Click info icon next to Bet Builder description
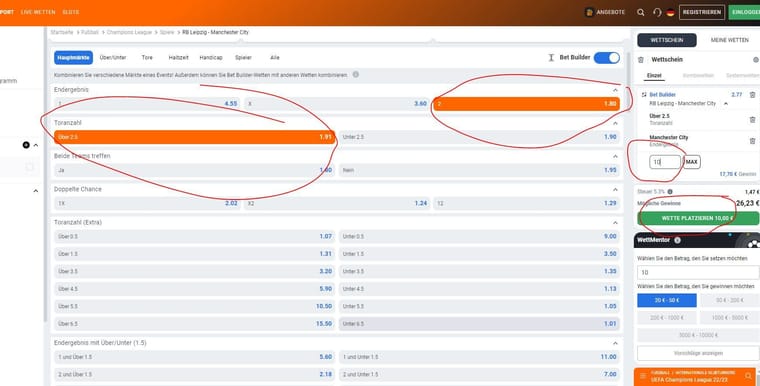760x386 pixels. point(356,75)
